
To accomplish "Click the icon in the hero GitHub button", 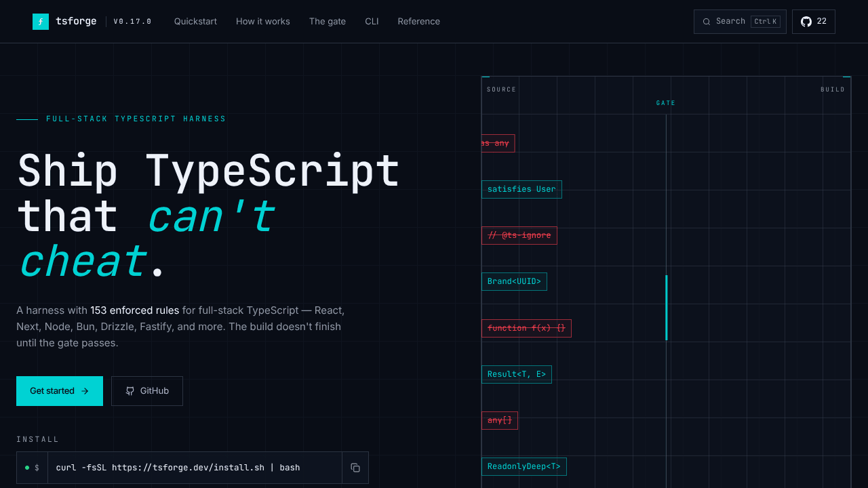I will [130, 391].
